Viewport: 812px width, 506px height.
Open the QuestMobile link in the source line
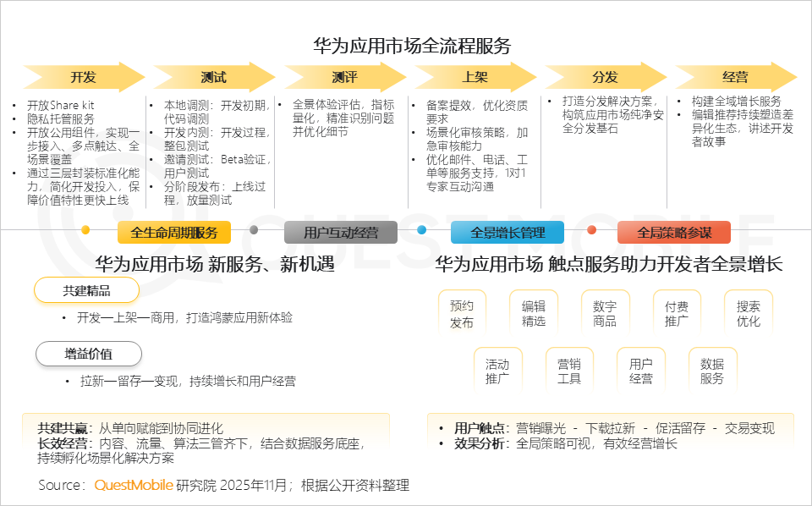(x=134, y=484)
